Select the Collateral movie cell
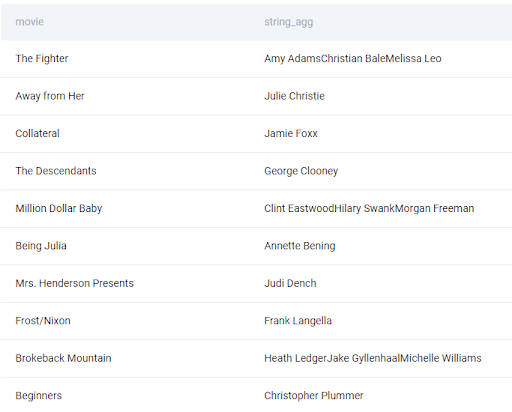This screenshot has width=512, height=412. pyautogui.click(x=37, y=133)
